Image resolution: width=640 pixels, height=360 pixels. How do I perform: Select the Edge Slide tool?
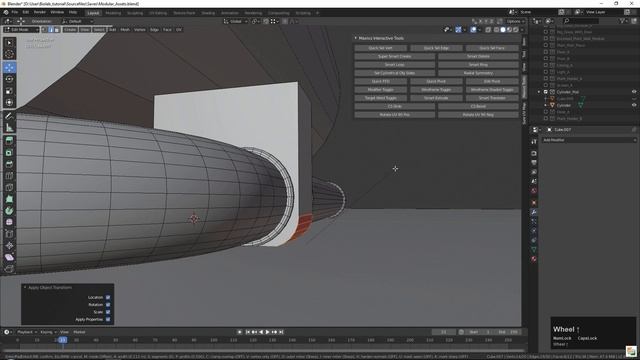9,234
